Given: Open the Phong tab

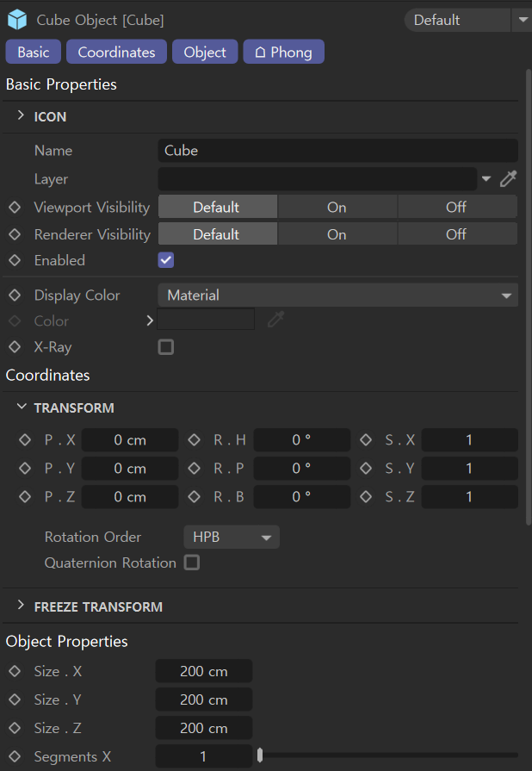Looking at the screenshot, I should 283,53.
